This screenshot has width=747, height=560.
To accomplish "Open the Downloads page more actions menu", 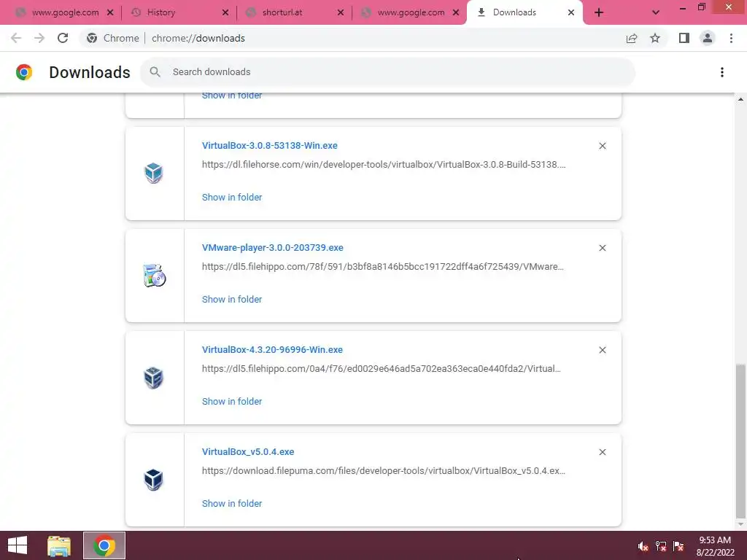I will pyautogui.click(x=721, y=72).
